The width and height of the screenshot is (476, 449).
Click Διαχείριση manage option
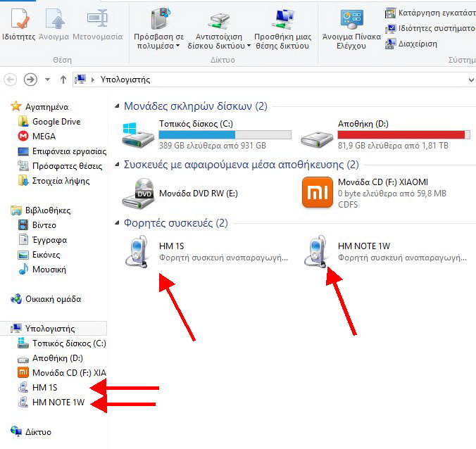411,44
